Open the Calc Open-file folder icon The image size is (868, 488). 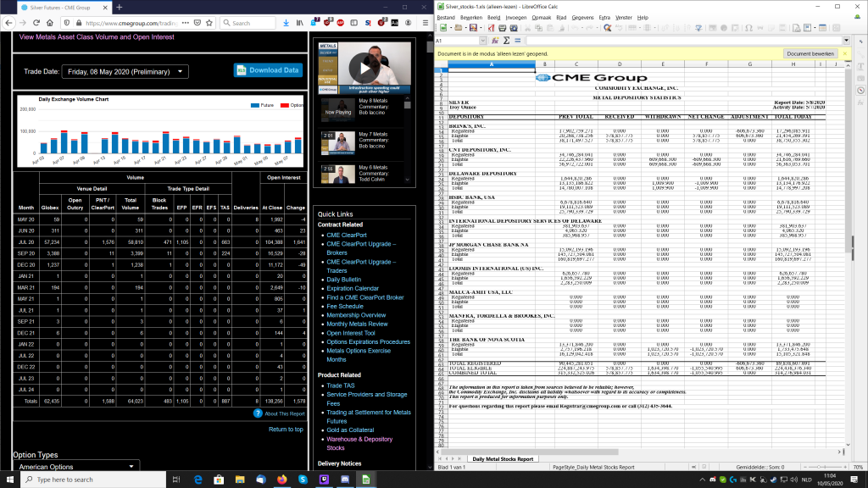[458, 28]
